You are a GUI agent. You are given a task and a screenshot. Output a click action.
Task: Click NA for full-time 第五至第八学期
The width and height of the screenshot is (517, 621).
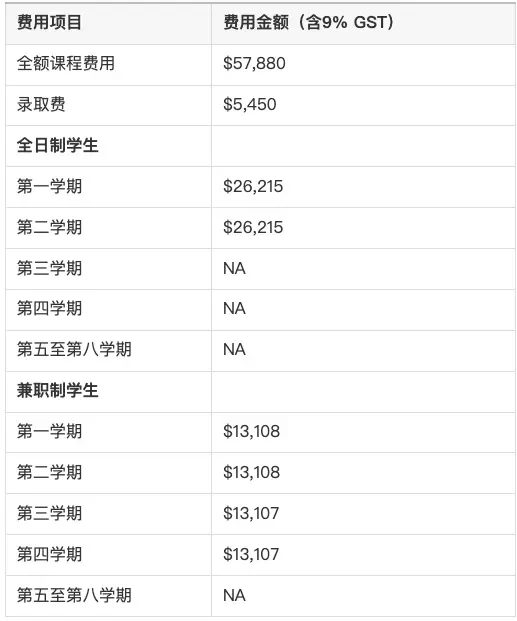tap(234, 350)
